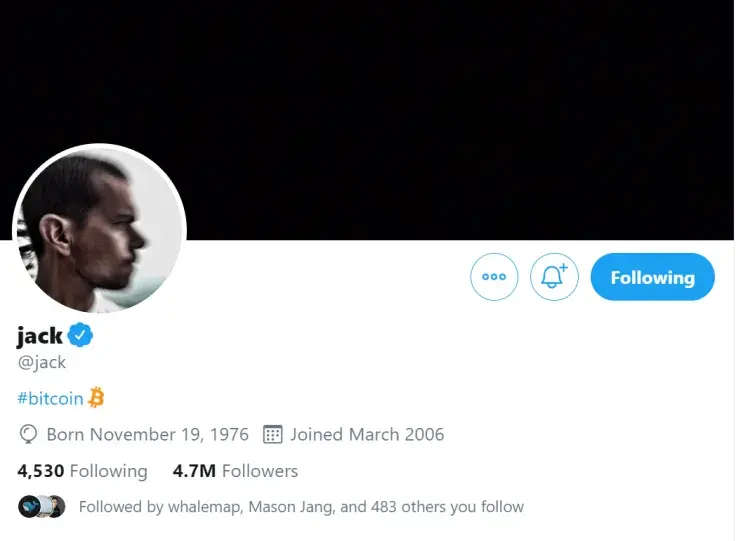Click the calendar icon beside Joined date

(x=272, y=434)
